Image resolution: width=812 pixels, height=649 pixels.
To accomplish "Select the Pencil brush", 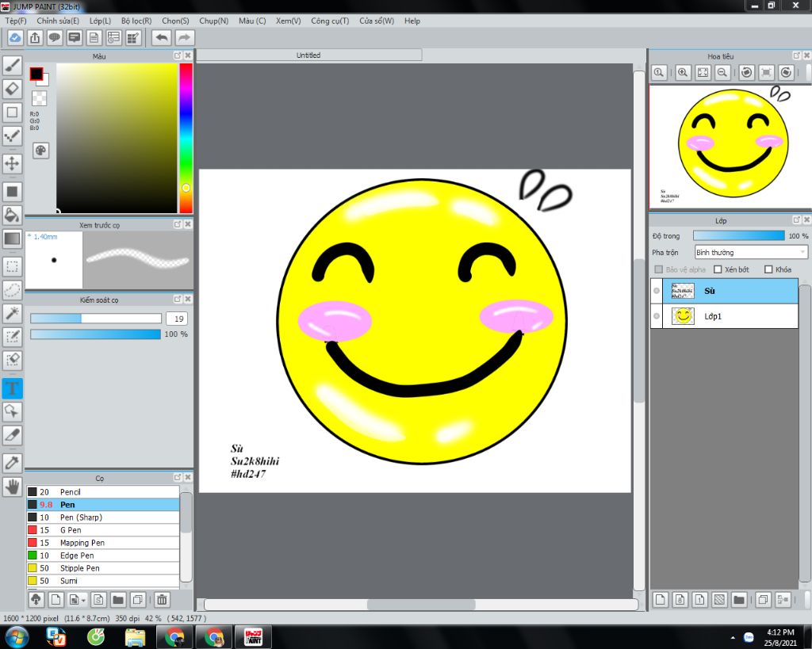I will pyautogui.click(x=102, y=491).
